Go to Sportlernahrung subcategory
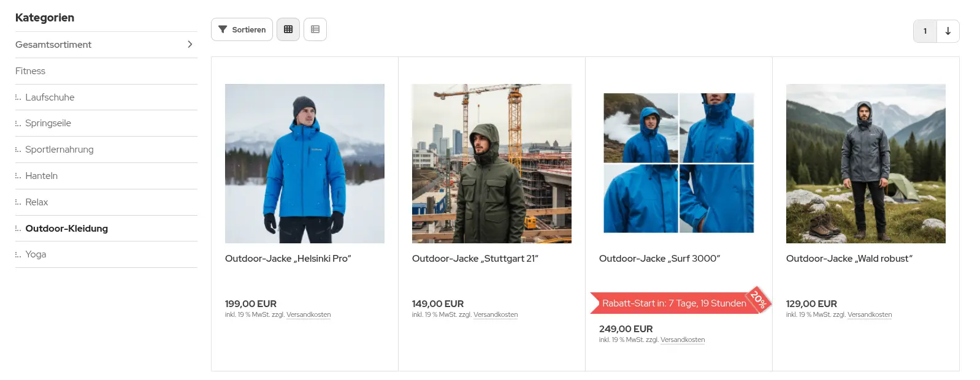 59,150
